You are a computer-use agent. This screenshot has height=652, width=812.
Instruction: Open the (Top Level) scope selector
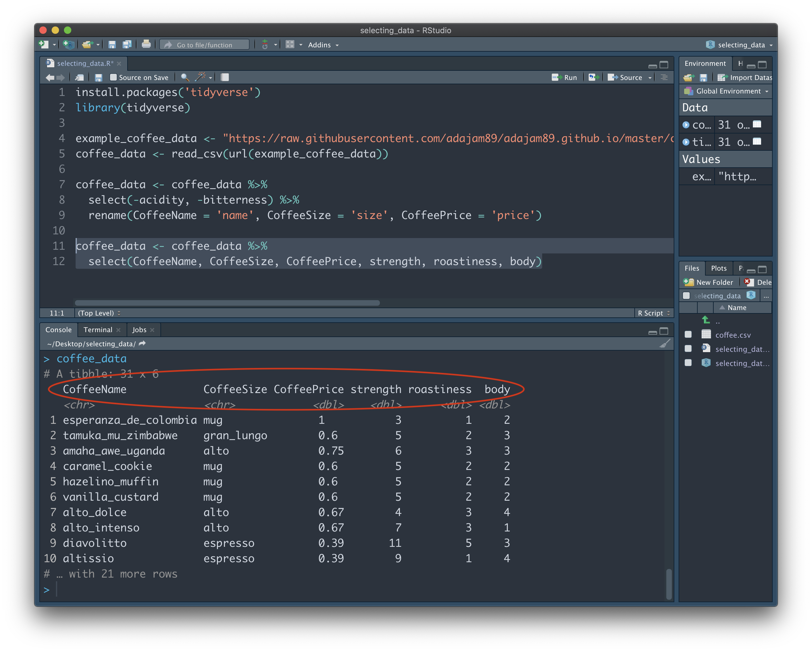99,313
